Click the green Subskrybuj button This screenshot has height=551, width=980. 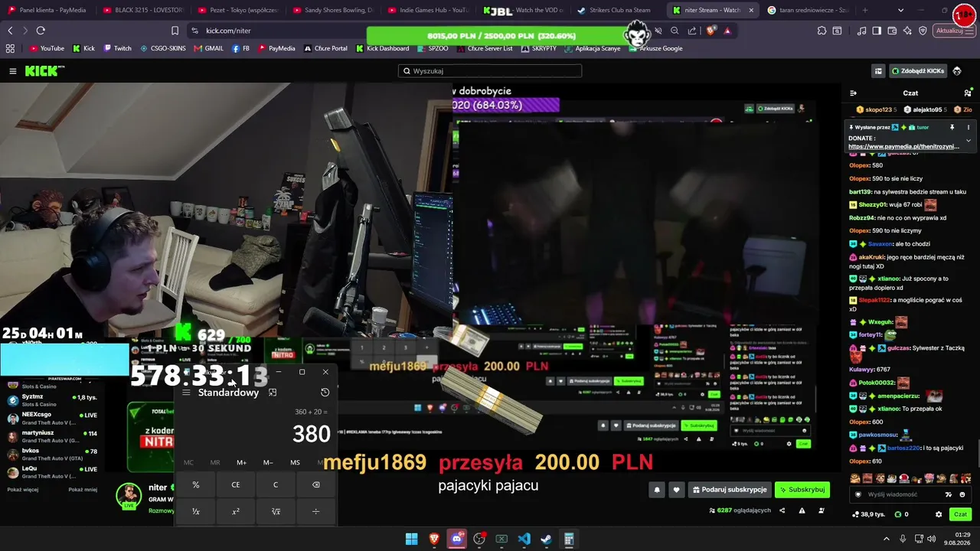coord(802,490)
